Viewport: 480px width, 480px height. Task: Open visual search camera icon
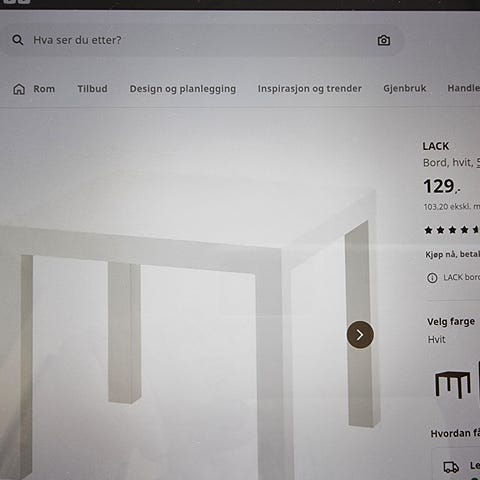384,40
